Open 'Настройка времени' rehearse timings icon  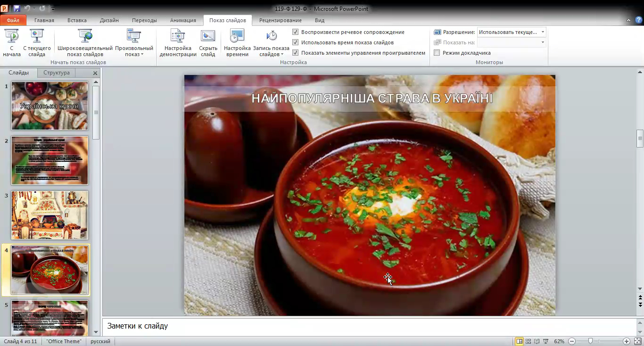(237, 37)
